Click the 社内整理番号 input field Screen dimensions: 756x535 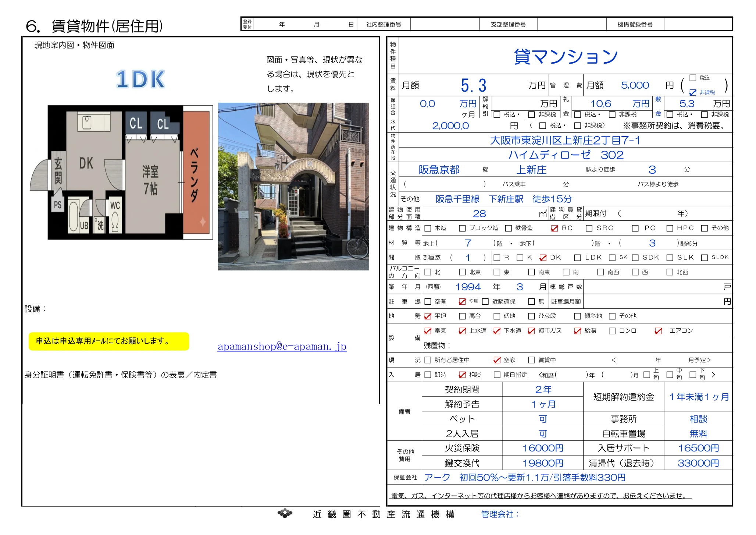coord(445,24)
